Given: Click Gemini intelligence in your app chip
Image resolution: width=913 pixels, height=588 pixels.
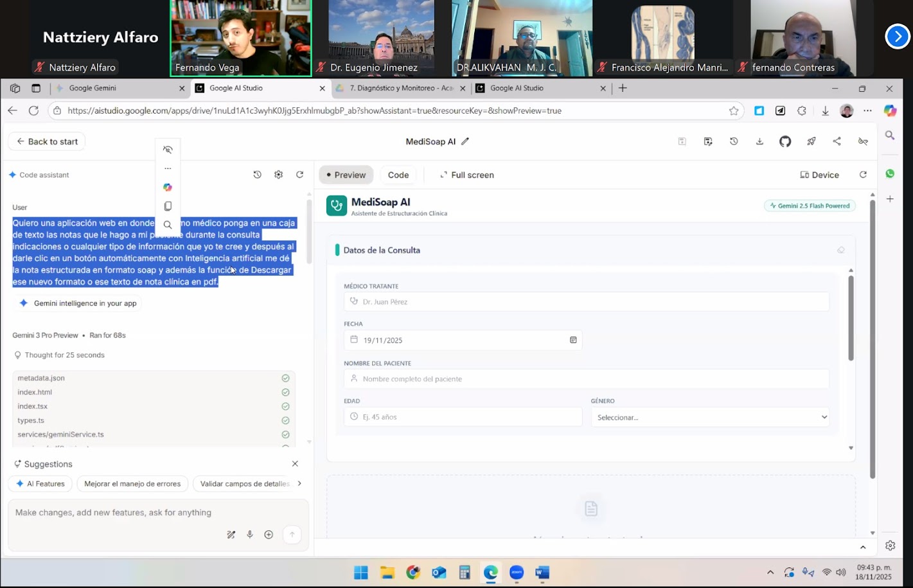Looking at the screenshot, I should point(78,303).
